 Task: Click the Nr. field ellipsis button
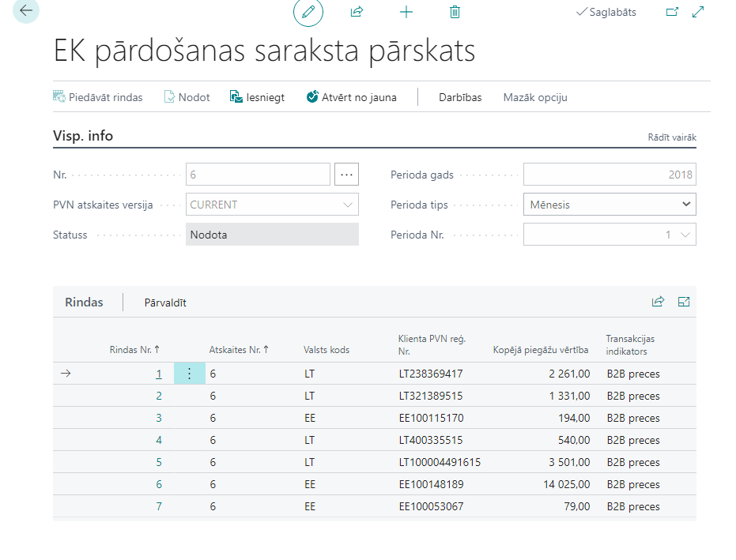(x=346, y=175)
